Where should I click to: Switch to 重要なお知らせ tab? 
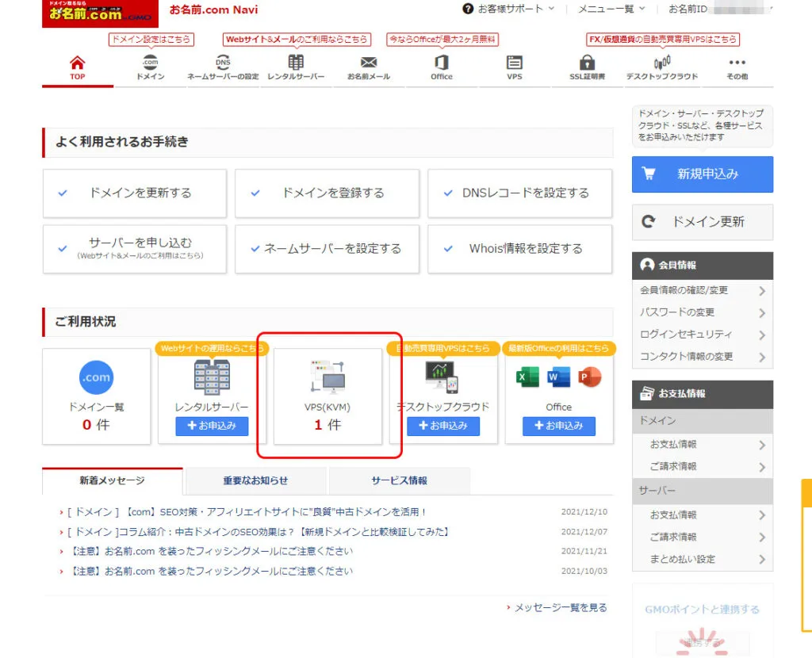tap(255, 480)
